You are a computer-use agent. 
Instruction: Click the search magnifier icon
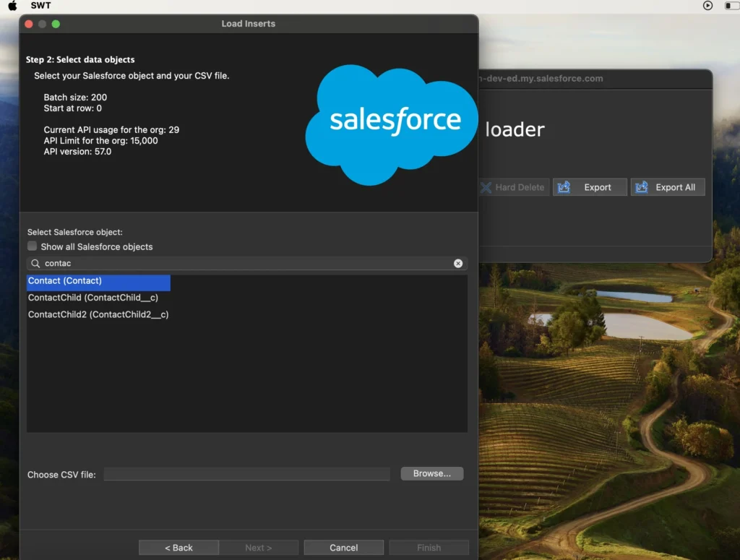click(x=35, y=263)
